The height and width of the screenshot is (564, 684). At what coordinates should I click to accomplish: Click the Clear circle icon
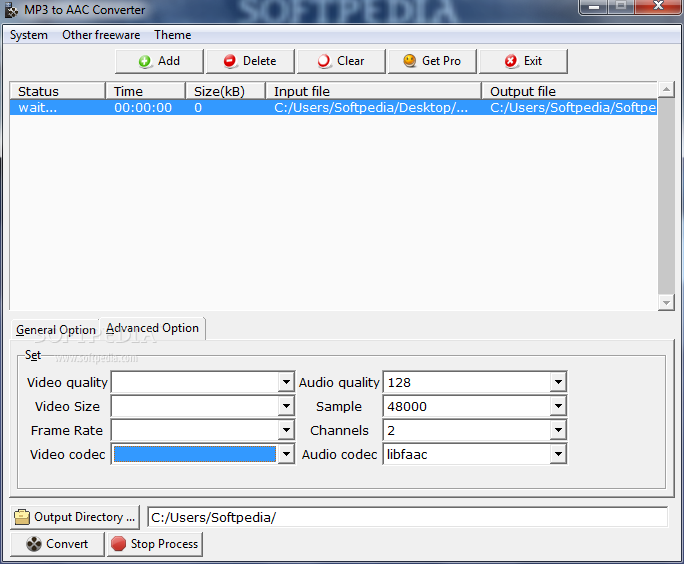324,62
